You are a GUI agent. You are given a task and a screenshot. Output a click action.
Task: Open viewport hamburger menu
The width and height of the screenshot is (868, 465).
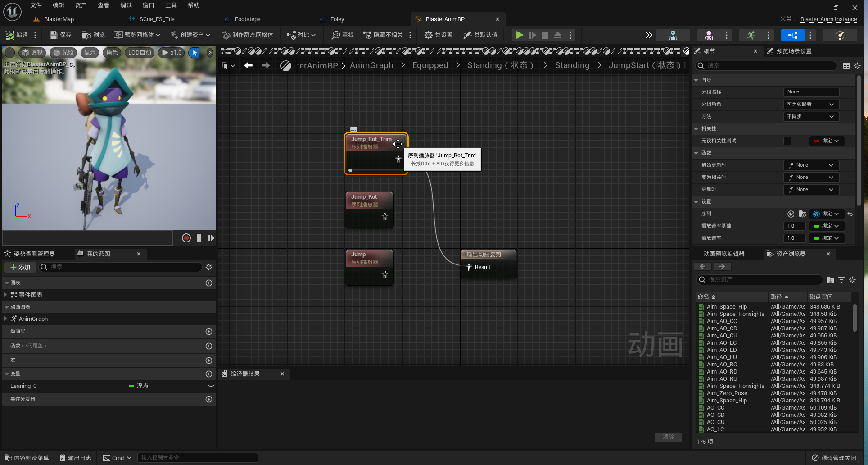pos(9,53)
